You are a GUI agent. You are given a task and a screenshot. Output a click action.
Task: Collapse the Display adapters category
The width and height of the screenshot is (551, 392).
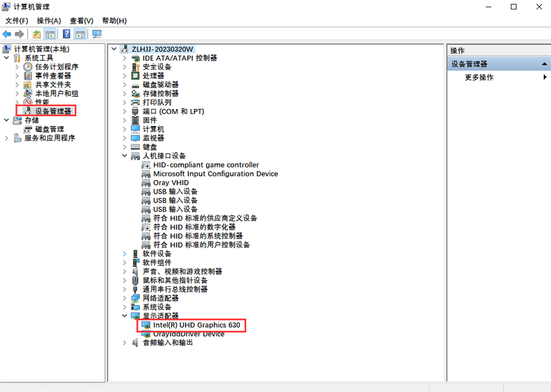click(125, 316)
